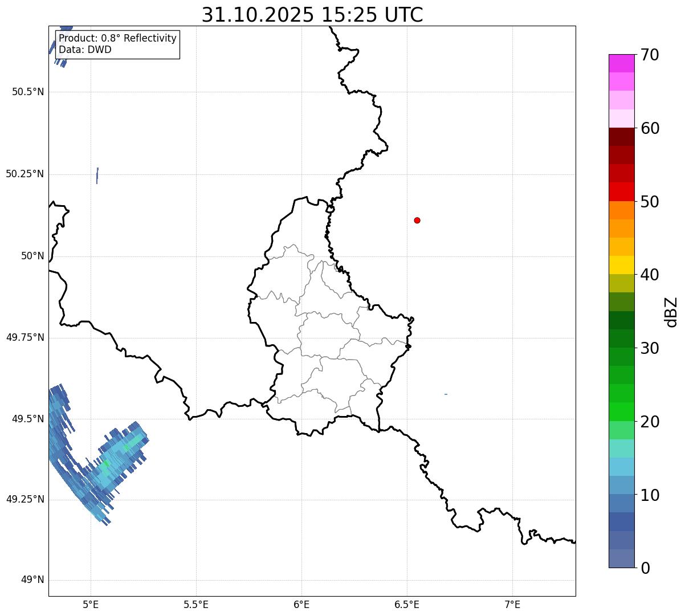Click the 5.5°E longitude label
685x616 pixels.
196,605
